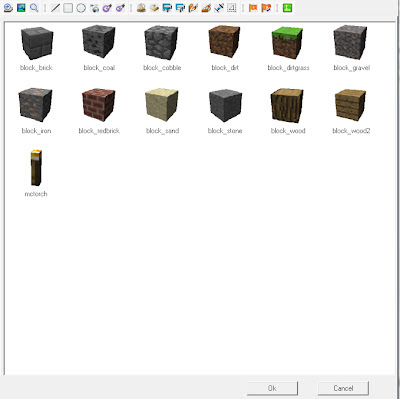Select the mctorch torch thumbnail
This screenshot has width=400, height=399.
pyautogui.click(x=36, y=168)
